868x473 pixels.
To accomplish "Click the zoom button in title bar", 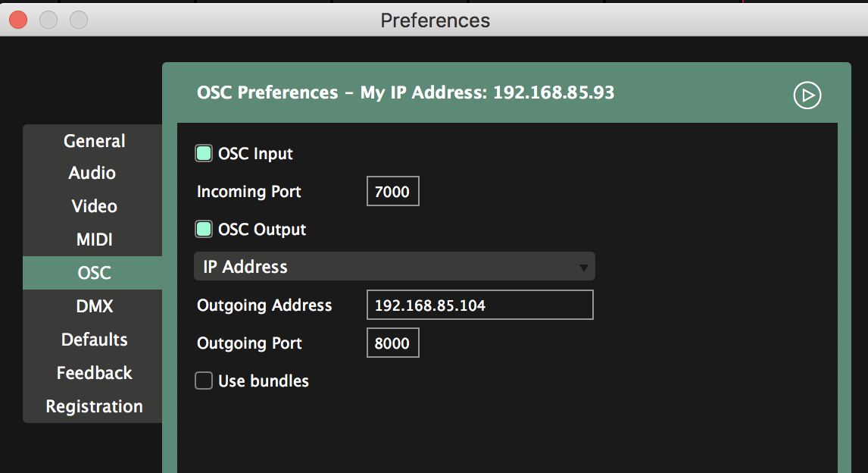I will [78, 20].
